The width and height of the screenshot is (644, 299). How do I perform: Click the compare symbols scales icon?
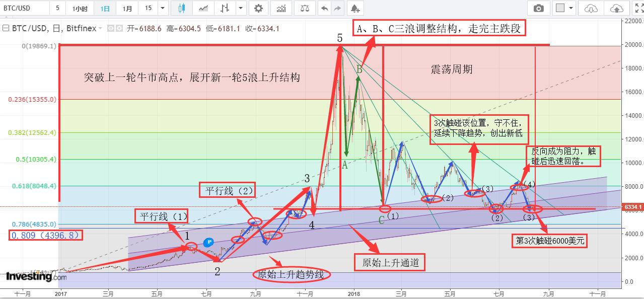(305, 8)
